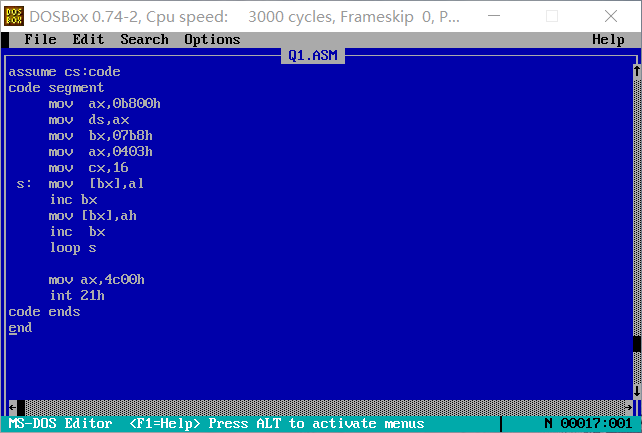Click the horizontal scrollbar thumb block

tap(20, 407)
